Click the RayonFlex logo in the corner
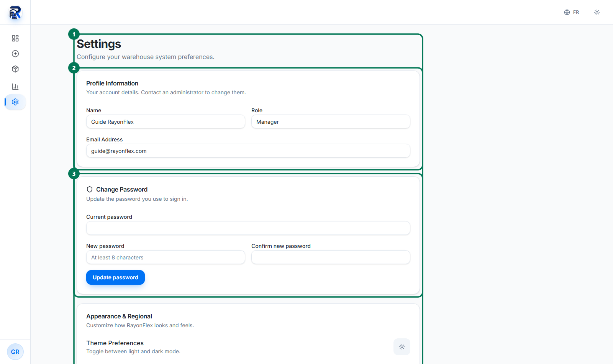613x364 pixels. 15,12
